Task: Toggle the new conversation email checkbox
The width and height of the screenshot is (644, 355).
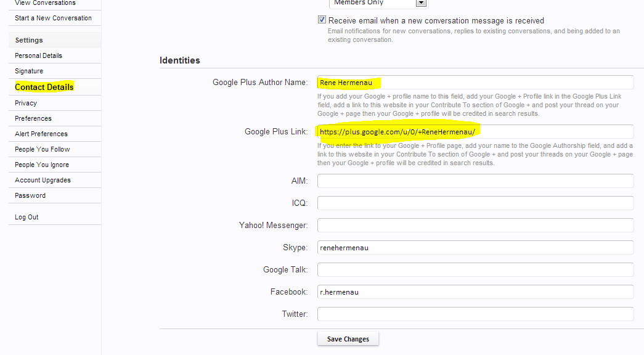Action: point(322,20)
